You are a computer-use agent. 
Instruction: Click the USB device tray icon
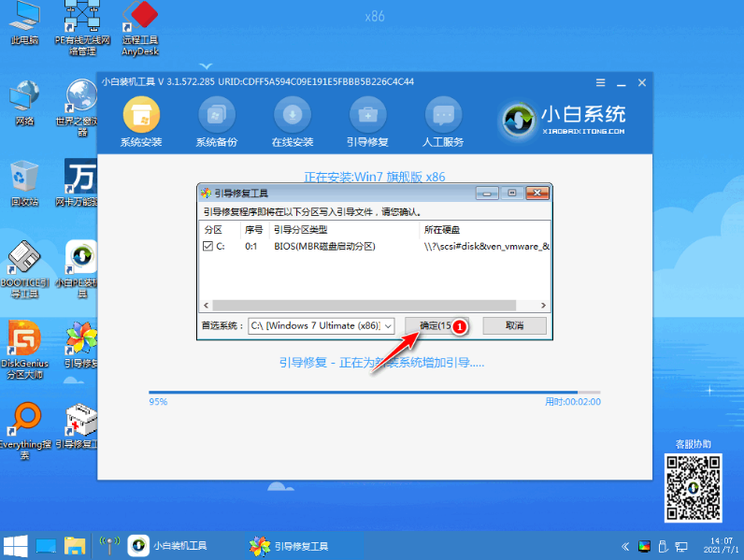663,547
